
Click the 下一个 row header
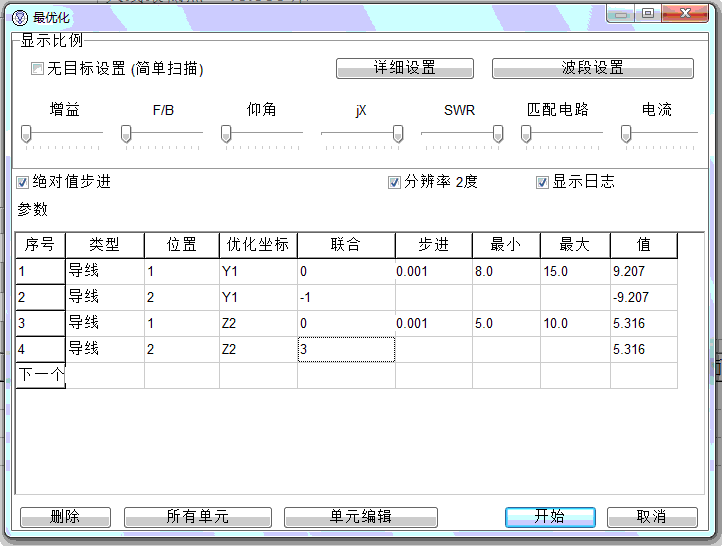click(41, 375)
